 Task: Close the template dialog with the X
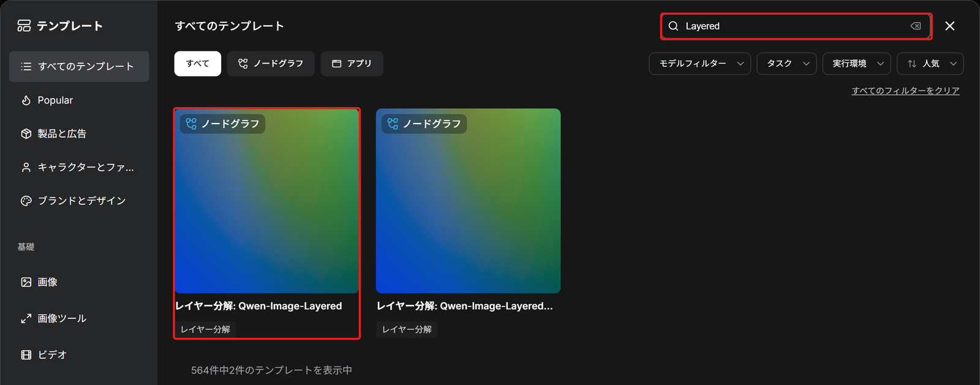[950, 26]
